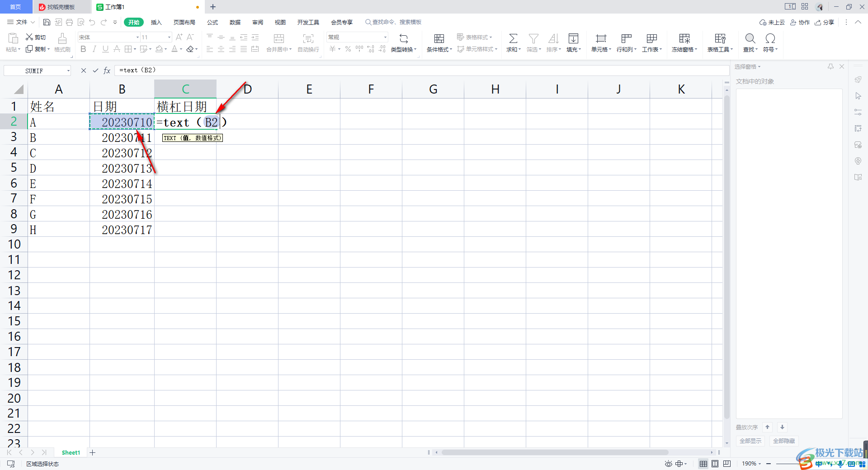Toggle Italic formatting
868x470 pixels.
[94, 49]
